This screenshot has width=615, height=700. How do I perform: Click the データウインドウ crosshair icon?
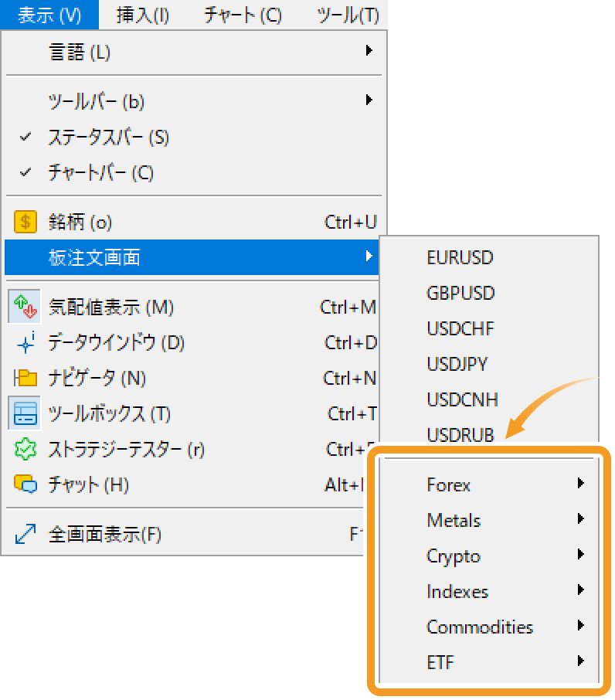pos(25,342)
